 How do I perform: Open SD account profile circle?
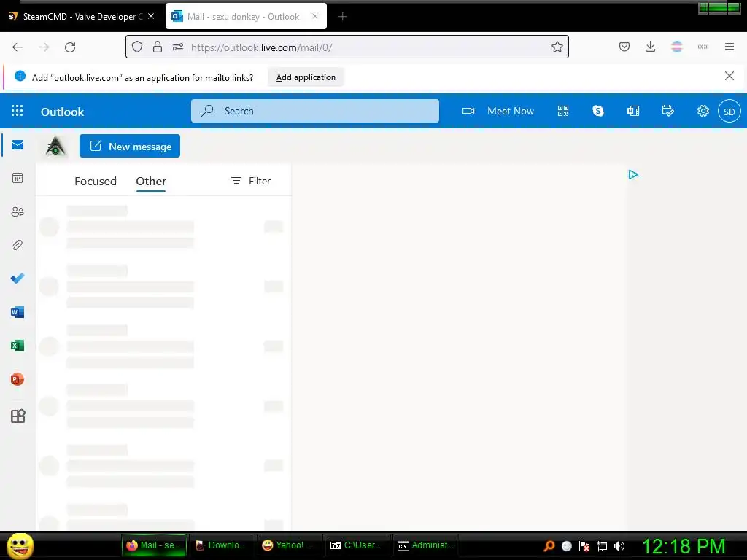(x=729, y=112)
